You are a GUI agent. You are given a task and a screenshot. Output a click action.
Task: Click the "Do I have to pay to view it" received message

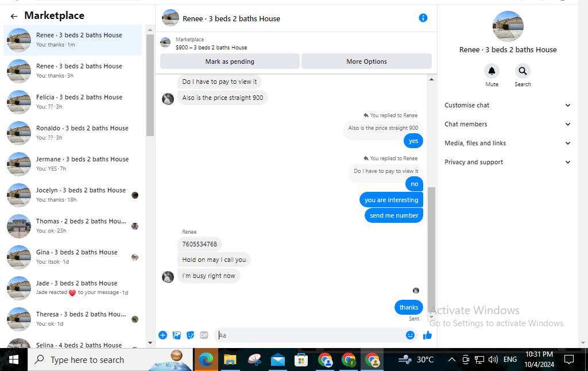tap(219, 82)
